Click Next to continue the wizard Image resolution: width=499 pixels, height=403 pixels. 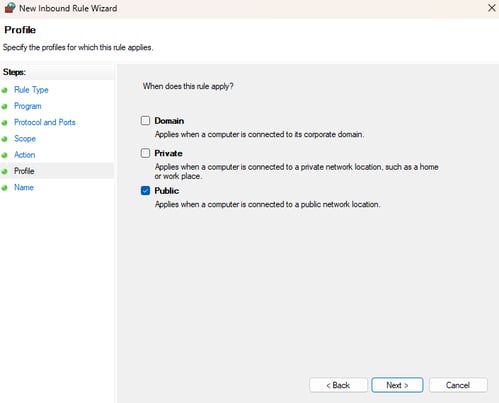tap(397, 385)
